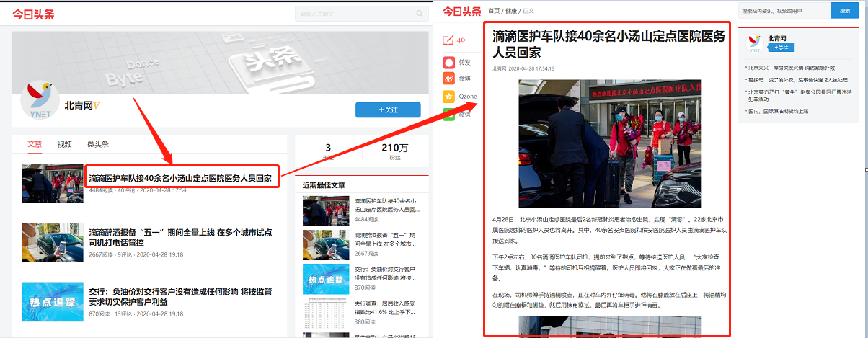Click the red 转发 share icon
868x338 pixels.
[x=449, y=62]
